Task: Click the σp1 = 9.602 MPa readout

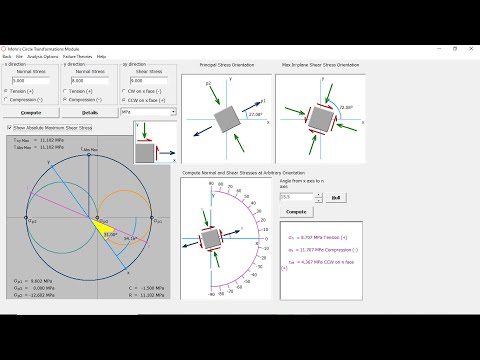Action: click(33, 281)
